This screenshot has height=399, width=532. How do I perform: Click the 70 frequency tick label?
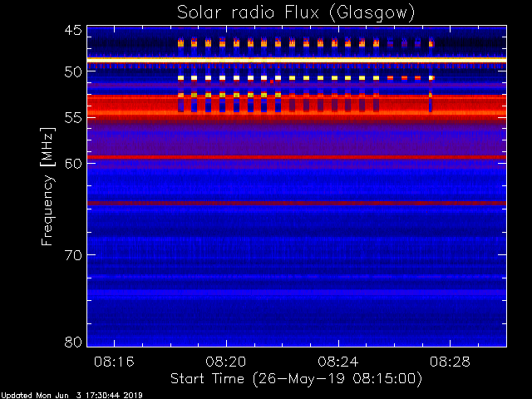click(73, 255)
